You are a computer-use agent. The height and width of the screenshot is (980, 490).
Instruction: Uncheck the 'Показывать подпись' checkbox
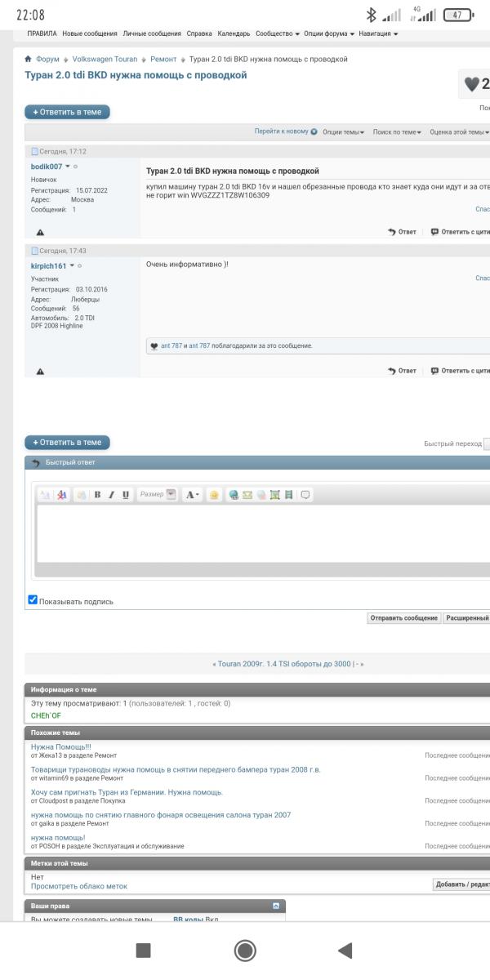click(33, 600)
